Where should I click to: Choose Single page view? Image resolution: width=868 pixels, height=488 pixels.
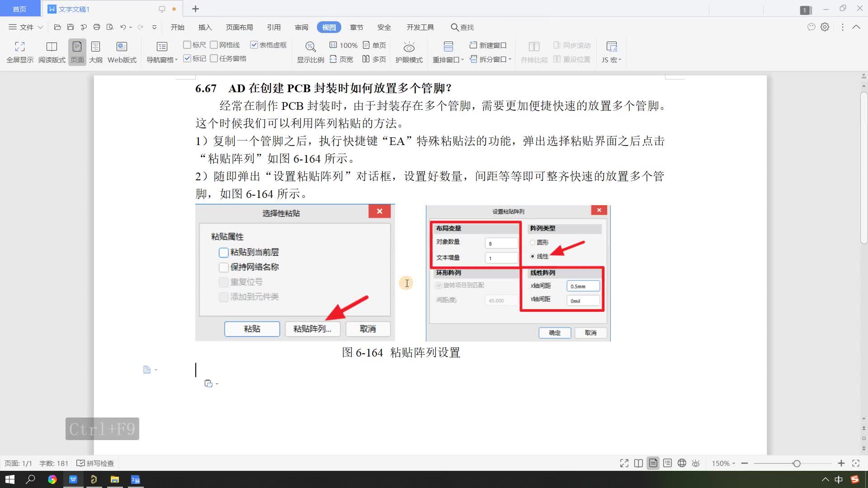[374, 45]
